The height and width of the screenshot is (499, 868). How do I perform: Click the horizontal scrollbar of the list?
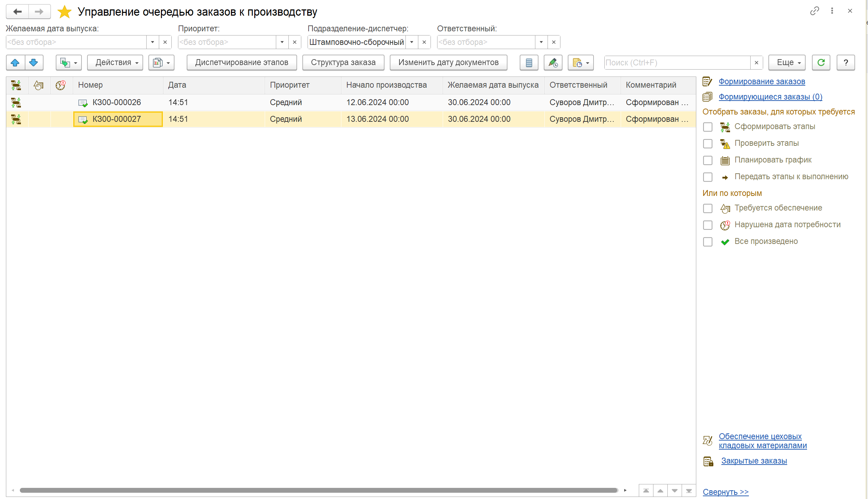(319, 491)
